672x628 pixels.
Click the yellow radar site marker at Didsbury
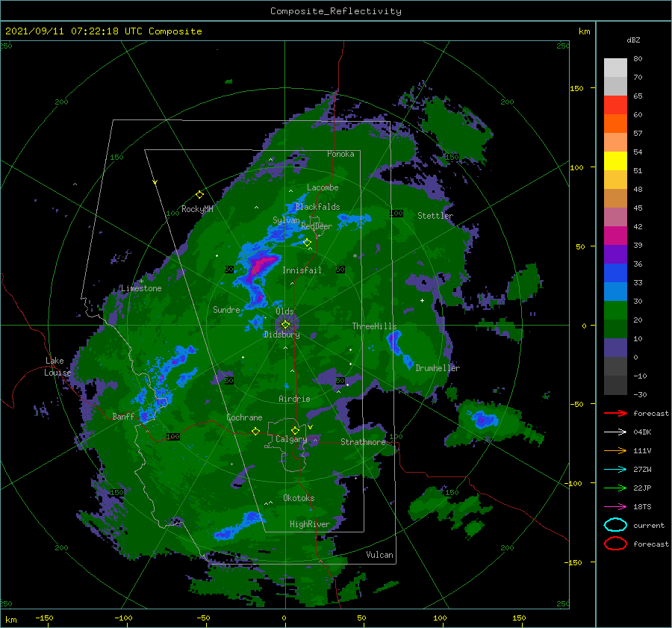click(x=285, y=325)
